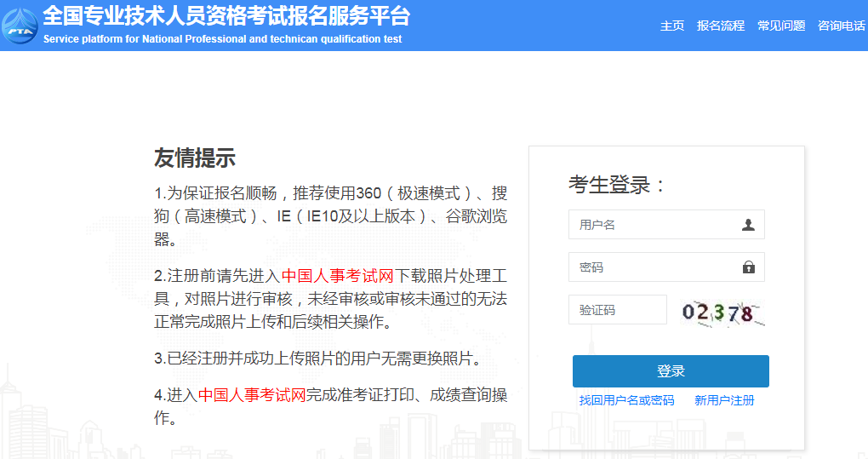Open the 常见问题 menu item
Image resolution: width=868 pixels, height=459 pixels.
click(x=781, y=26)
